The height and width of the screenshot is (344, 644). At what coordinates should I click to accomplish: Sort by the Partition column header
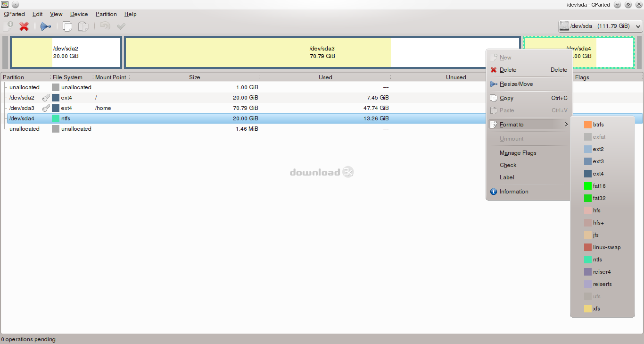coord(25,77)
